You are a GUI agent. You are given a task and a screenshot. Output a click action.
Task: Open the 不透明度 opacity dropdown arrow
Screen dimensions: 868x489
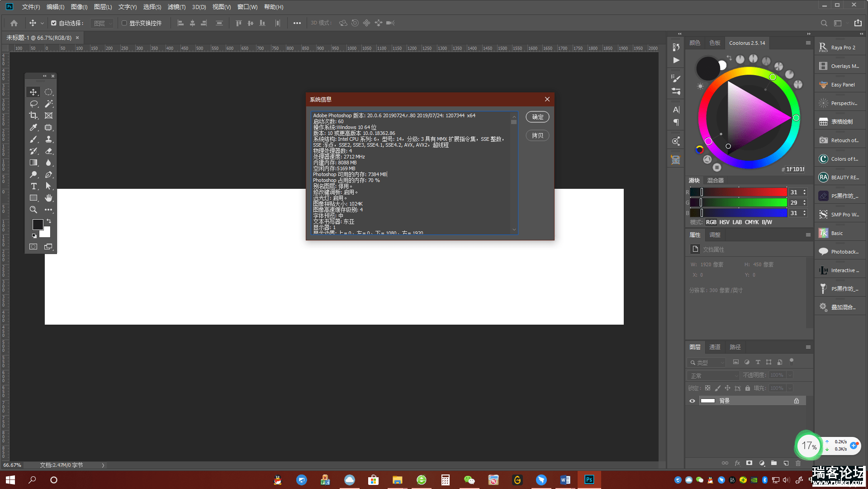click(790, 375)
